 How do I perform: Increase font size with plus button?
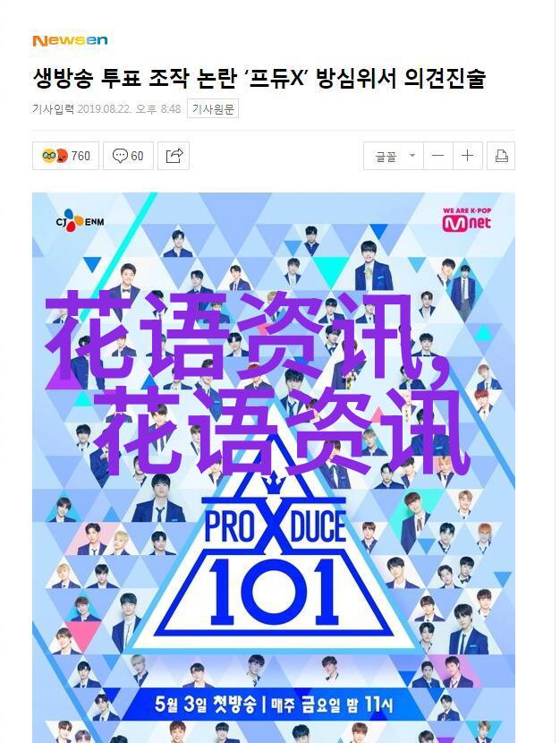pos(468,156)
